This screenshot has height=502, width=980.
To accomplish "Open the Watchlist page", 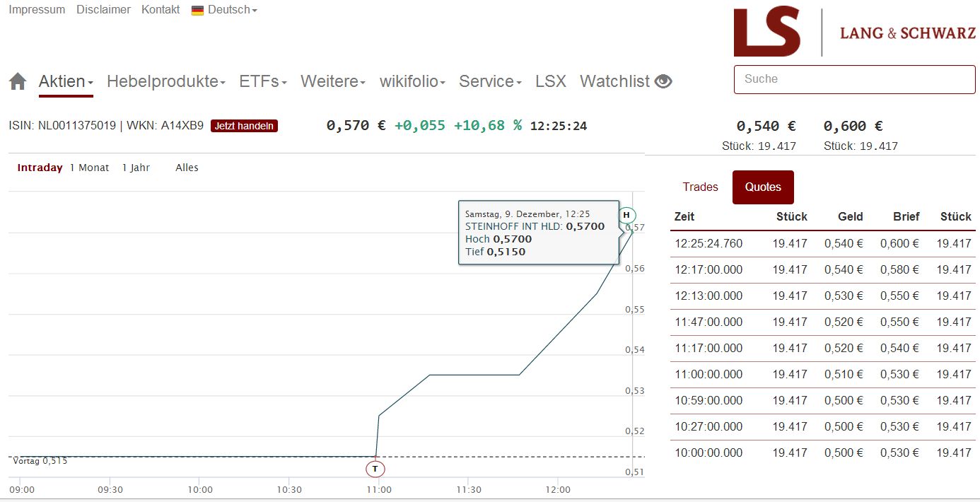I will coord(614,82).
